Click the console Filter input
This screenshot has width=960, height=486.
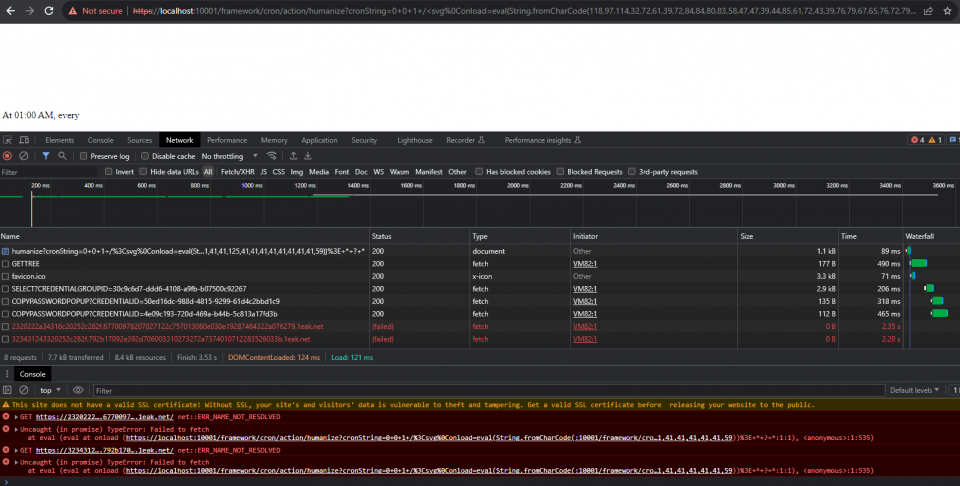tap(489, 390)
